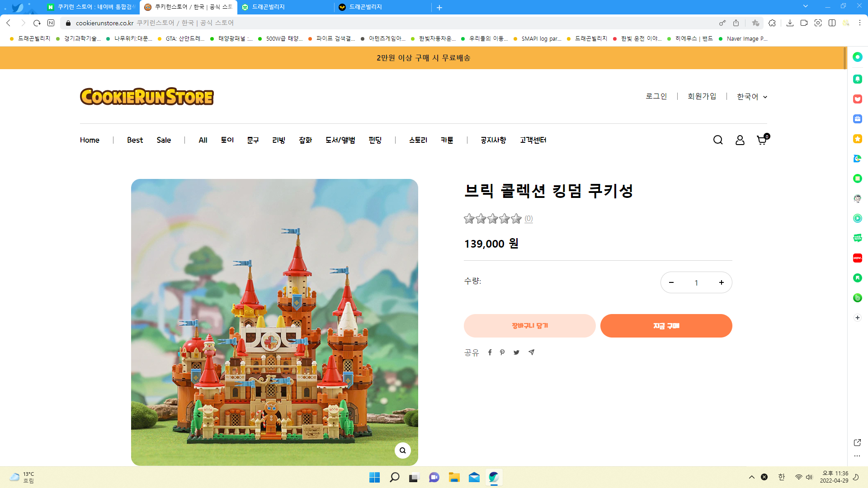Open Windows taskbar search
The height and width of the screenshot is (488, 868).
(394, 477)
